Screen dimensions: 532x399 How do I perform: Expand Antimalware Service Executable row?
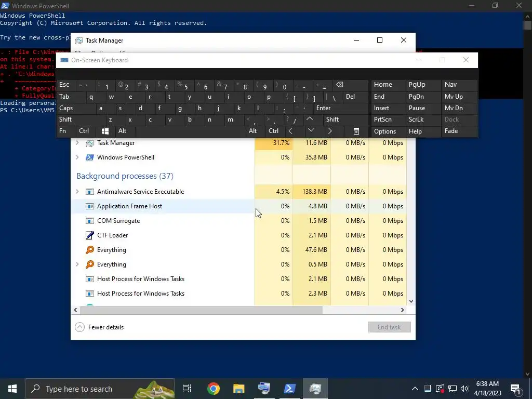click(77, 192)
